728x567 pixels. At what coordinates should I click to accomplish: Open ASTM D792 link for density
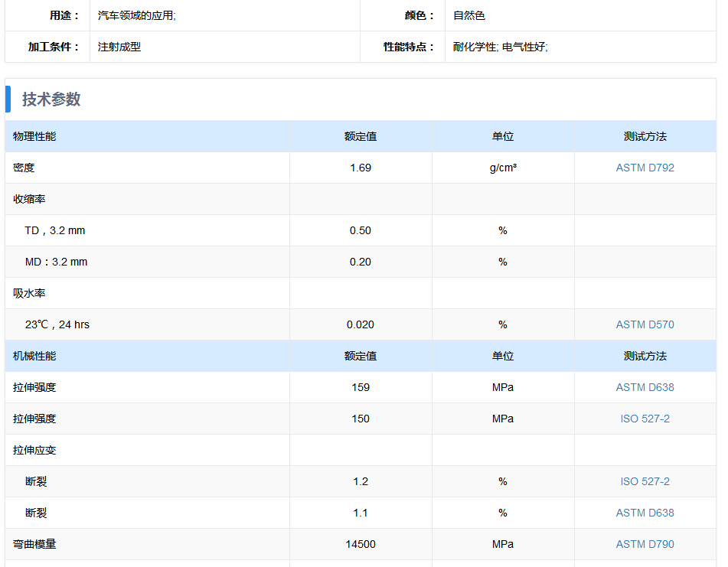click(645, 168)
